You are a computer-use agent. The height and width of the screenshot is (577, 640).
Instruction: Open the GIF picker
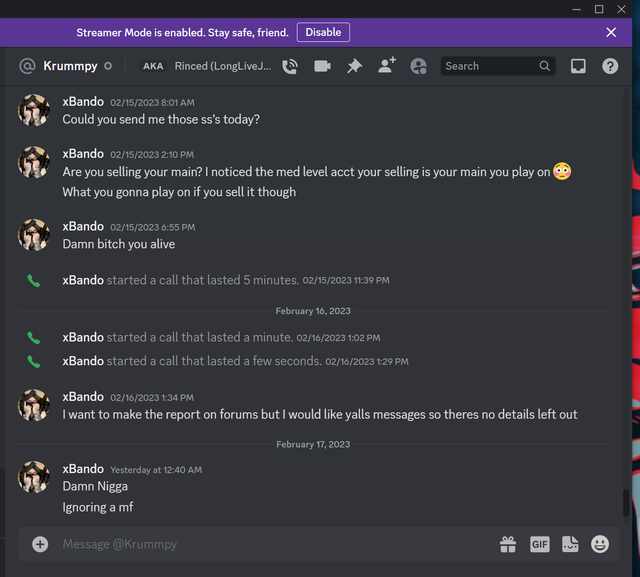pyautogui.click(x=539, y=544)
